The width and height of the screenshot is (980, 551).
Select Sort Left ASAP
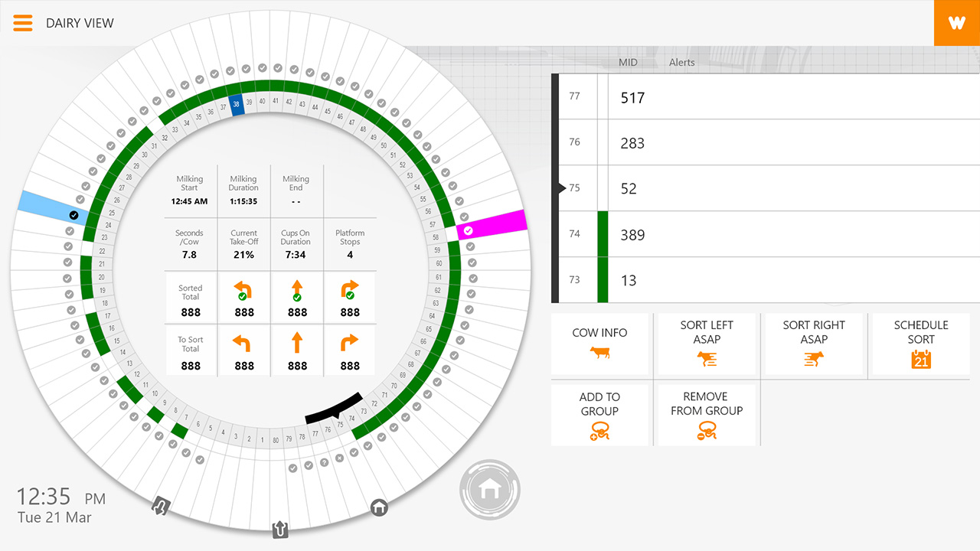pos(707,344)
